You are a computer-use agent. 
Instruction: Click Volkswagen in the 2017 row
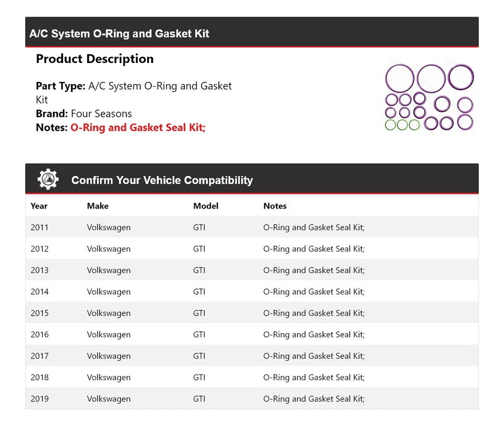point(109,356)
